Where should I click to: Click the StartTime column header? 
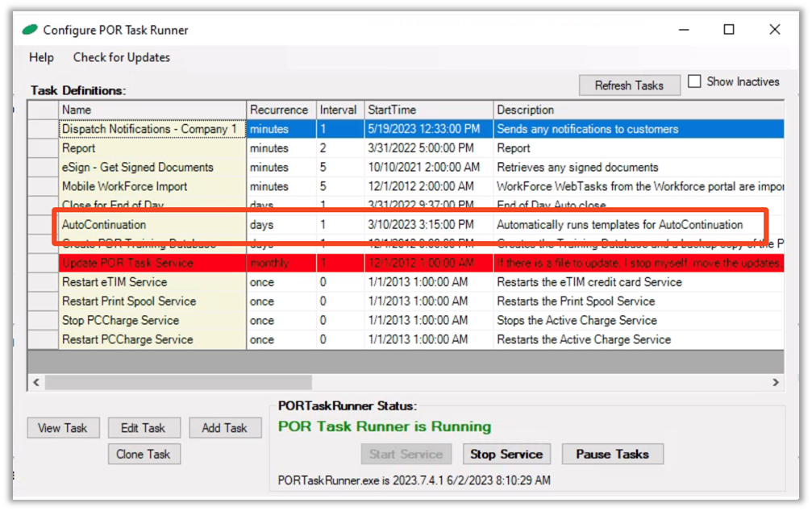pos(427,110)
